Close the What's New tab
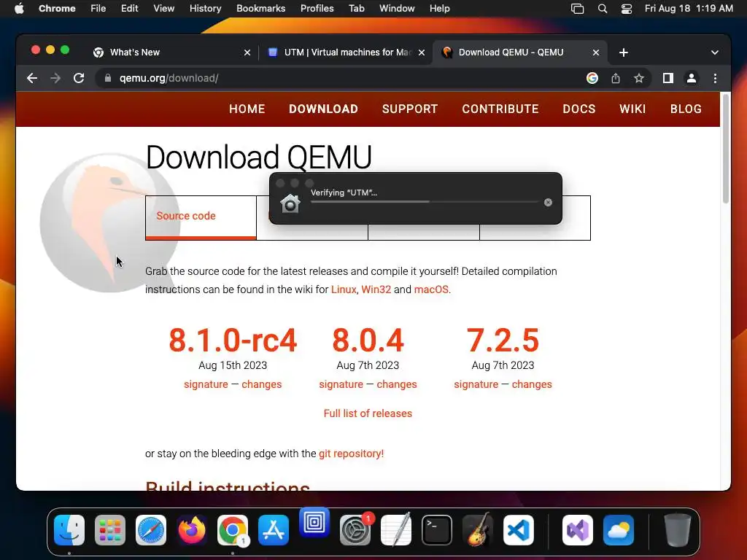 pos(247,52)
